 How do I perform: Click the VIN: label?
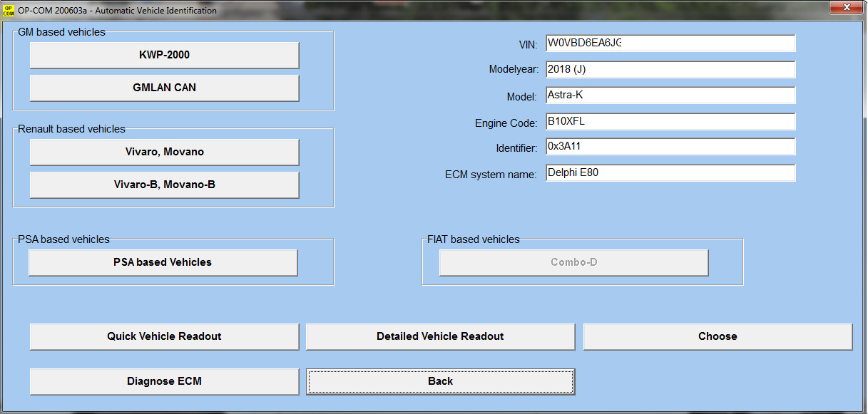[x=529, y=45]
